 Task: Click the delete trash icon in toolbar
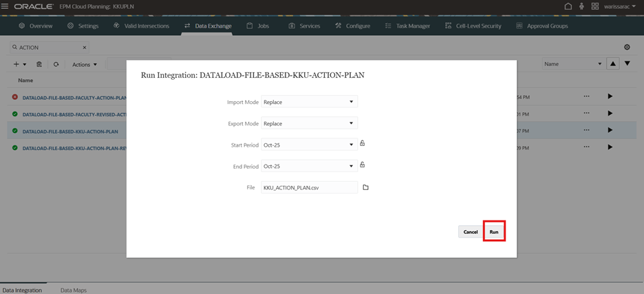39,64
